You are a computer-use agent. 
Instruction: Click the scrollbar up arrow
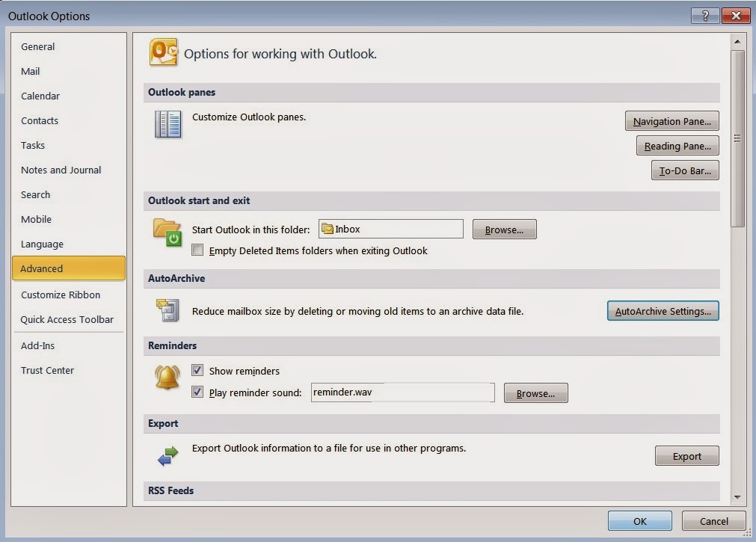click(737, 41)
